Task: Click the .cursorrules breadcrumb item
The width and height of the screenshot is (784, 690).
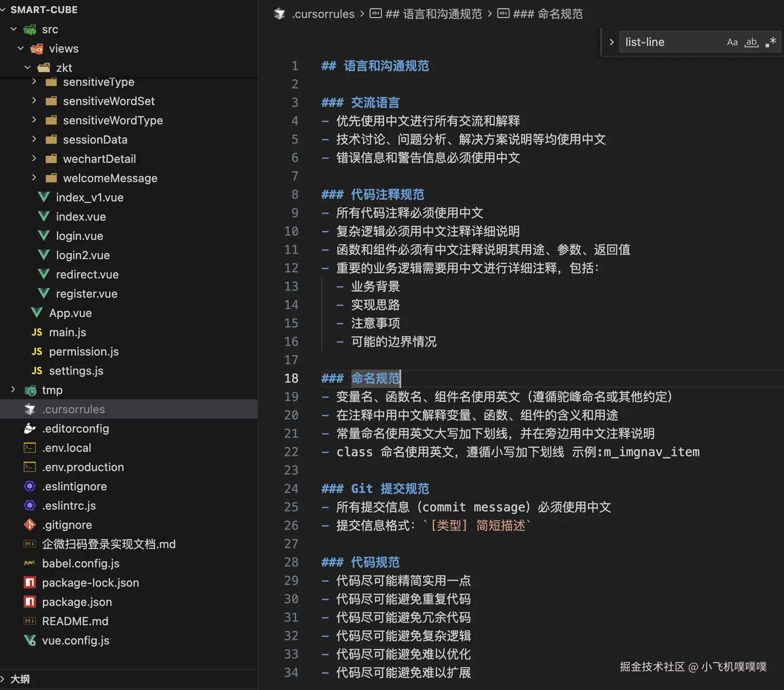Action: [323, 14]
